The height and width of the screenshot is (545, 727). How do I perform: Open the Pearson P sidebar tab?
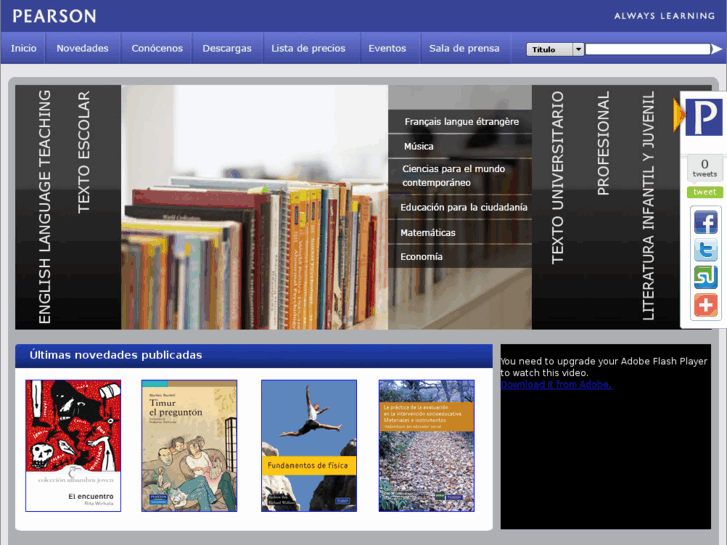pos(703,117)
